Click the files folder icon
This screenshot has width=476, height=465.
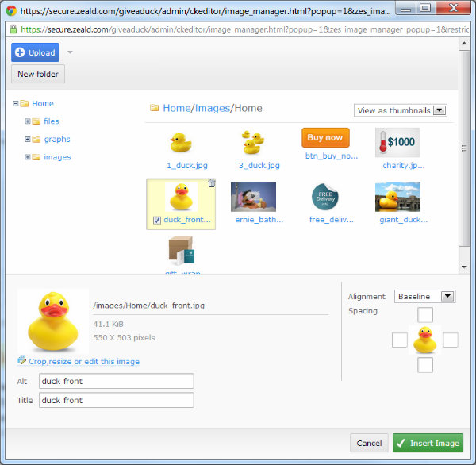click(x=36, y=121)
